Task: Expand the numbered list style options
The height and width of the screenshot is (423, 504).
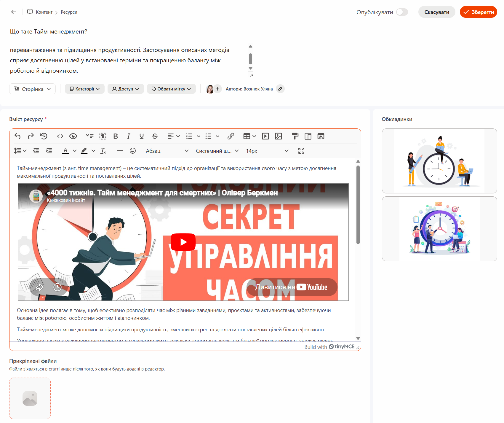Action: (199, 136)
